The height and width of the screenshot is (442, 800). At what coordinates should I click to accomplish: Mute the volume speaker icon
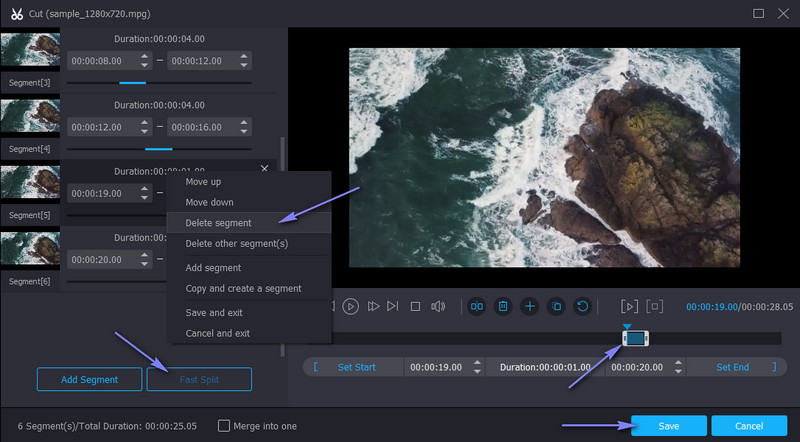(438, 306)
